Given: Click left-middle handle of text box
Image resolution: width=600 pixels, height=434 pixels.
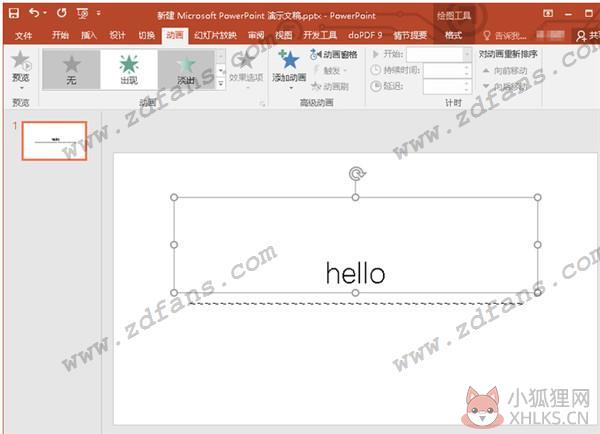Looking at the screenshot, I should pos(174,245).
